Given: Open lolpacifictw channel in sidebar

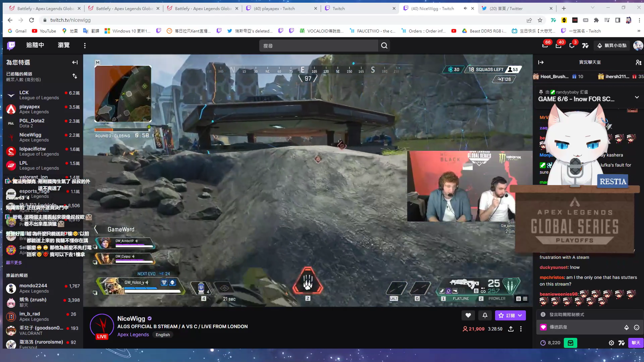Looking at the screenshot, I should point(43,152).
